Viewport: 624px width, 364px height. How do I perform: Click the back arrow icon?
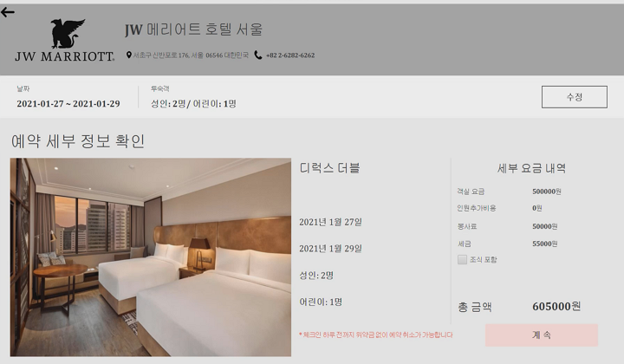(8, 12)
